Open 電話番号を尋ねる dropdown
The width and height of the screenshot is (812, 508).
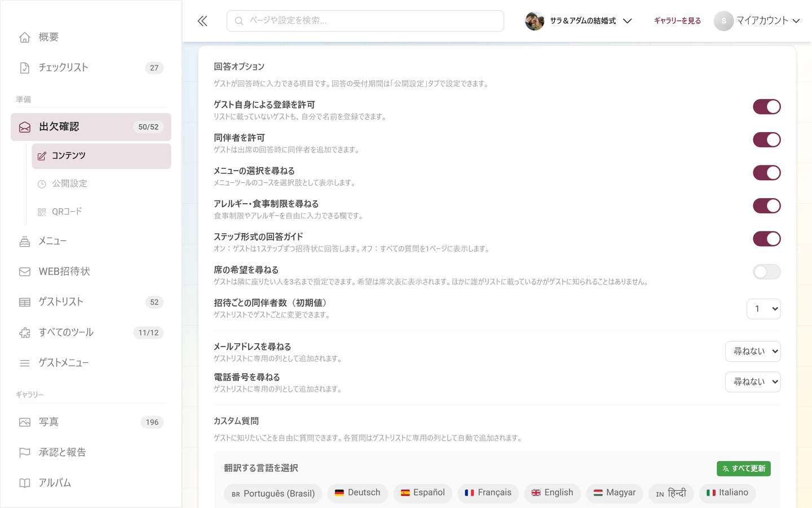753,382
